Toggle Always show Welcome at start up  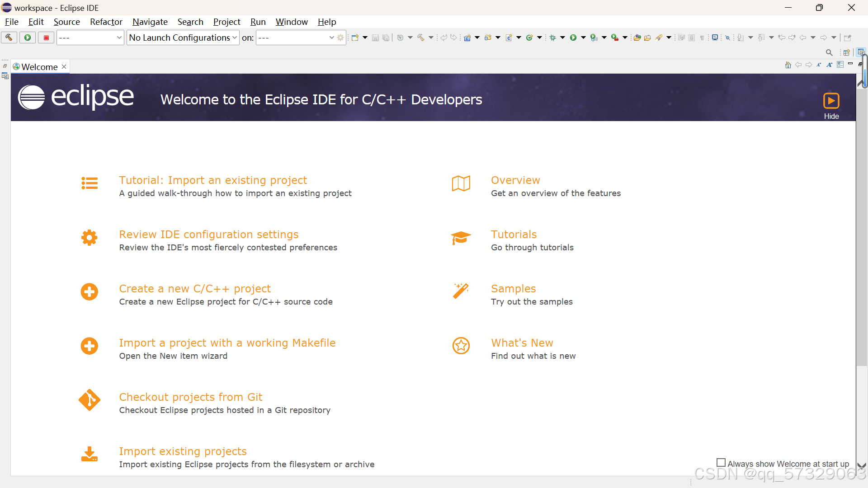[x=721, y=463]
